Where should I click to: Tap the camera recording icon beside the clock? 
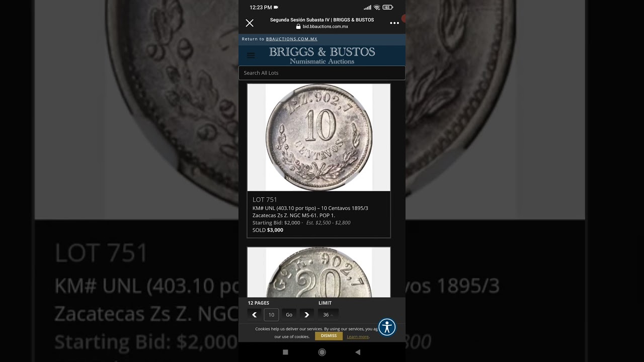click(276, 8)
